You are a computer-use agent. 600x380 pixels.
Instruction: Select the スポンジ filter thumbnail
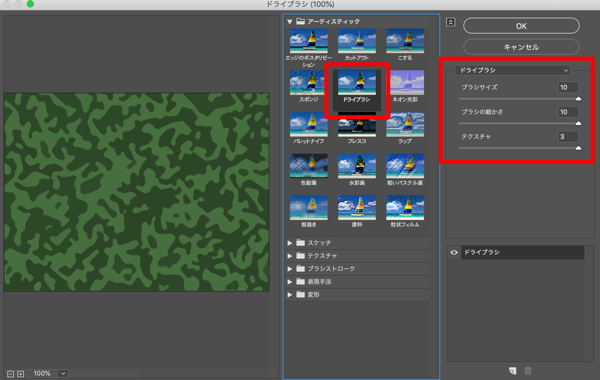pos(308,83)
